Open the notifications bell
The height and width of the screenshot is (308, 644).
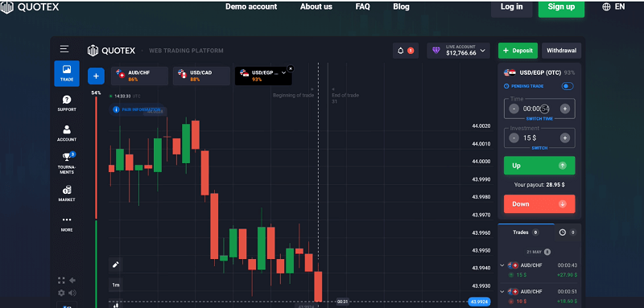pyautogui.click(x=401, y=51)
